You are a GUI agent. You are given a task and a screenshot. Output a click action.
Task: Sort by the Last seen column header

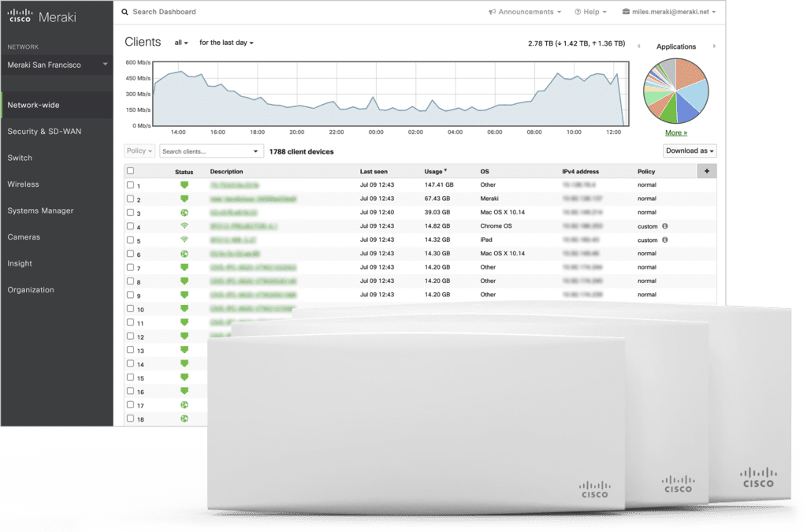pos(374,171)
